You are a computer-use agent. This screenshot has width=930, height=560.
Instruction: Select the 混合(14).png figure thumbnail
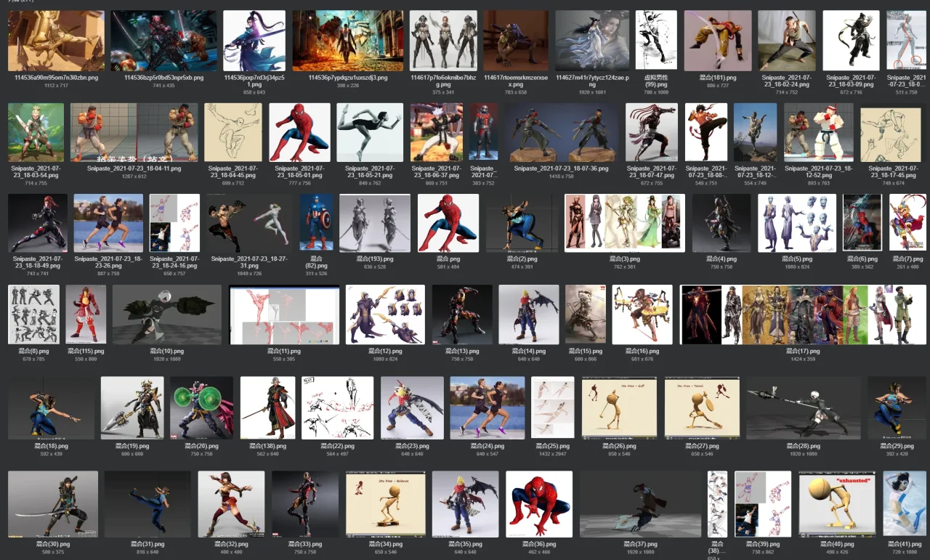point(529,315)
